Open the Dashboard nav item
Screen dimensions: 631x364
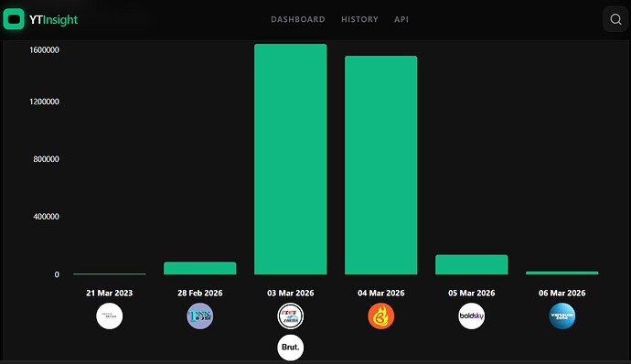[298, 19]
